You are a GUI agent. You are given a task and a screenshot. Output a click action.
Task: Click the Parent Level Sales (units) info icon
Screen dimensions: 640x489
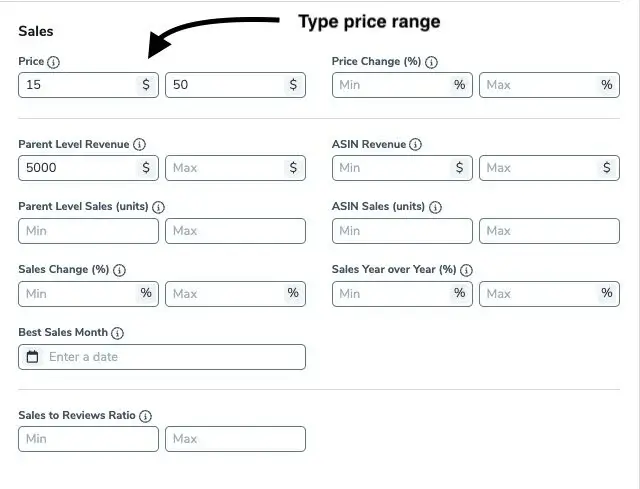coord(158,207)
